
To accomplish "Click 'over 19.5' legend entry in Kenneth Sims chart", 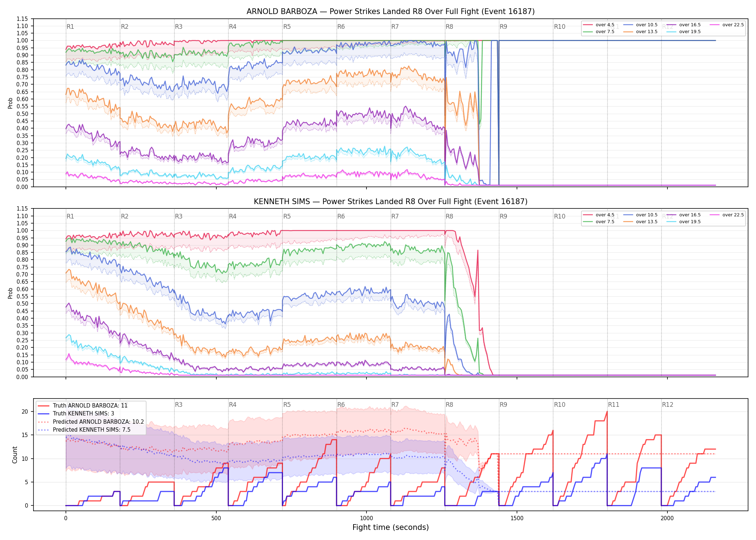I will (684, 222).
